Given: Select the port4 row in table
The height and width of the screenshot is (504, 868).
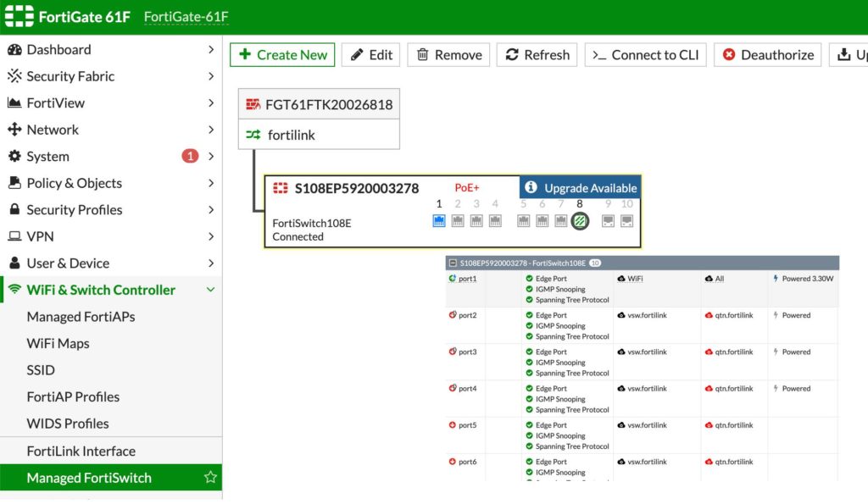Looking at the screenshot, I should point(468,389).
